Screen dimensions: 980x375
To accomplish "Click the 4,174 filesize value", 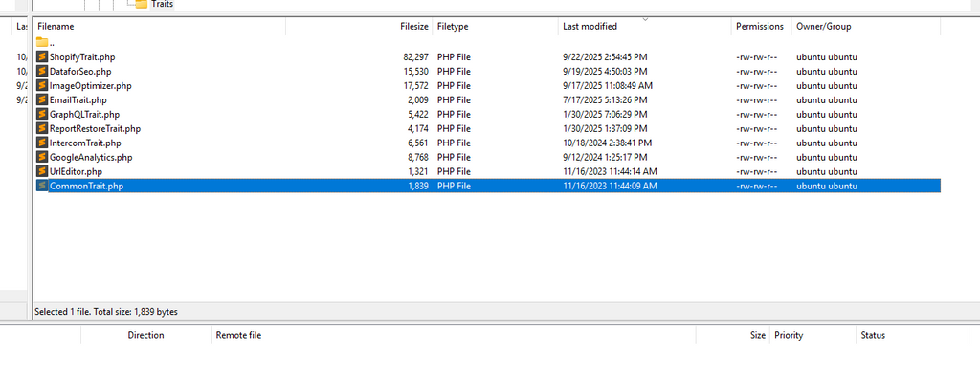I will pos(419,129).
